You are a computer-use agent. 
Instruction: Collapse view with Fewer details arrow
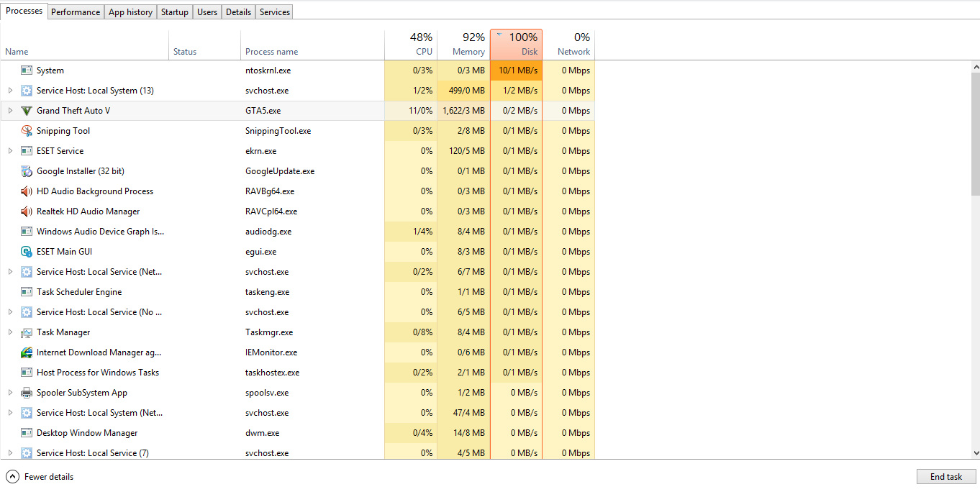12,476
